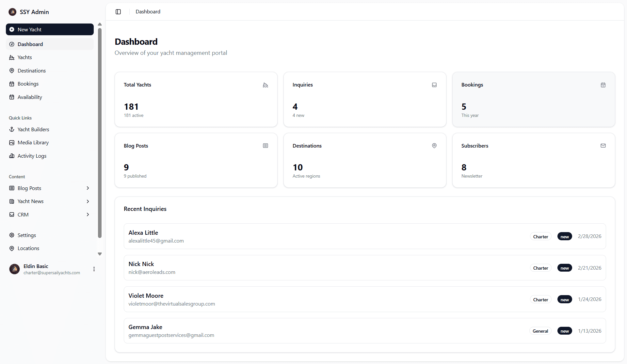Click the Activity Logs icon
The width and height of the screenshot is (627, 364).
coord(12,156)
